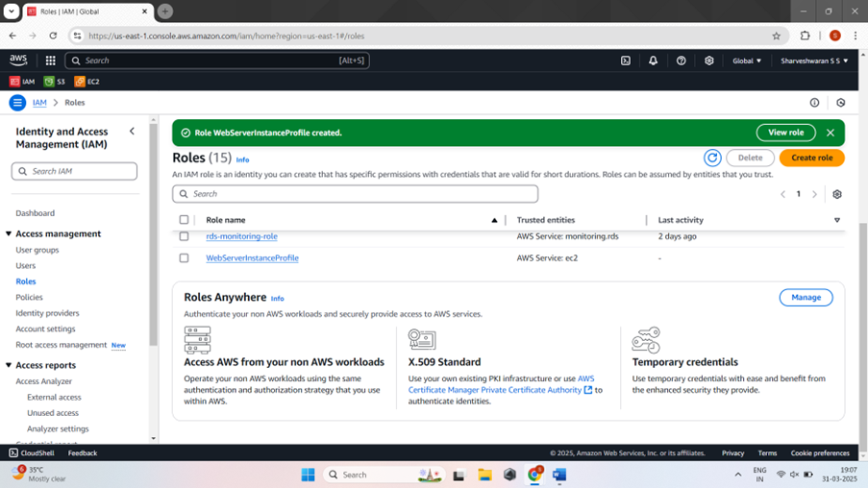The height and width of the screenshot is (488, 868).
Task: Open the AWS services grid menu
Action: pos(50,61)
